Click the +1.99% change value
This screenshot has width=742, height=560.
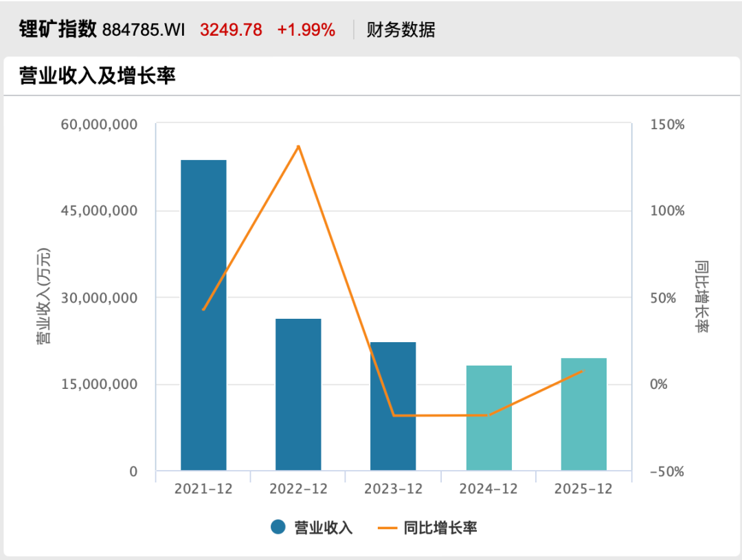tap(306, 30)
